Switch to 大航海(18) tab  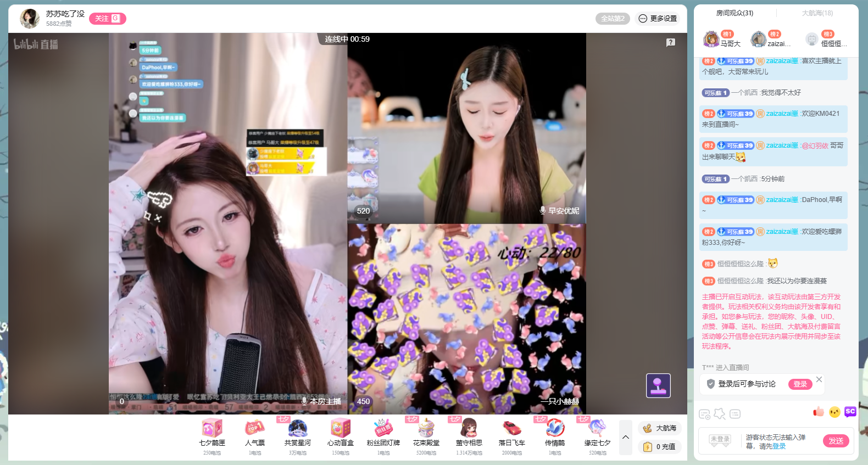coord(817,13)
